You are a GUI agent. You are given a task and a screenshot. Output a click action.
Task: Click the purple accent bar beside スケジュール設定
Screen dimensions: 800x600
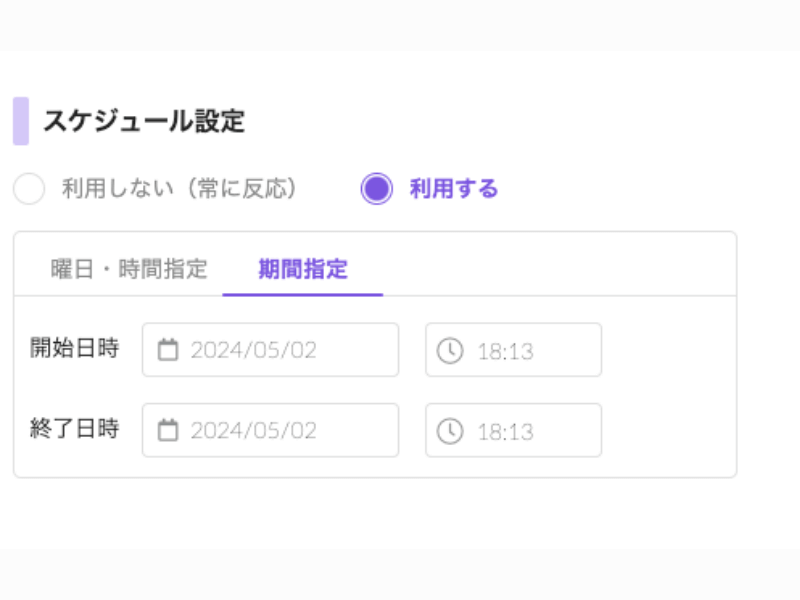[x=21, y=121]
